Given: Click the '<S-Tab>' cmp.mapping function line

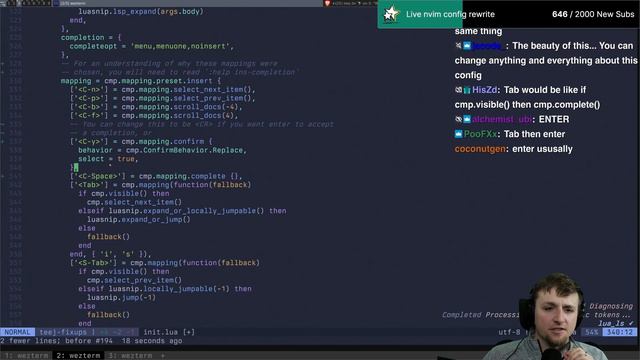Looking at the screenshot, I should pyautogui.click(x=164, y=263).
